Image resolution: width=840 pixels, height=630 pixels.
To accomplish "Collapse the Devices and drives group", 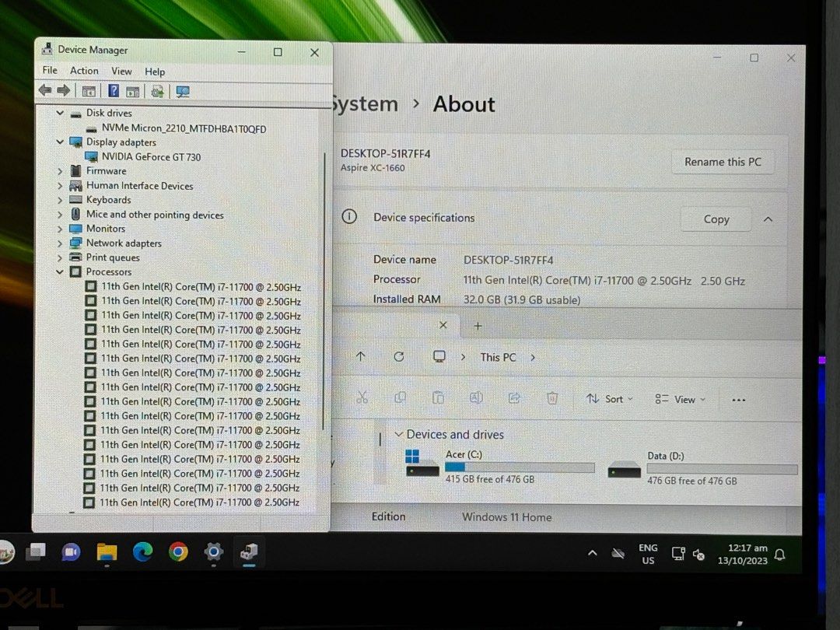I will point(399,435).
